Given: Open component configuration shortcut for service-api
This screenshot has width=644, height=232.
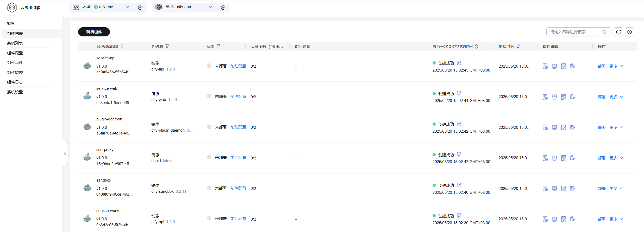Looking at the screenshot, I should click(545, 66).
